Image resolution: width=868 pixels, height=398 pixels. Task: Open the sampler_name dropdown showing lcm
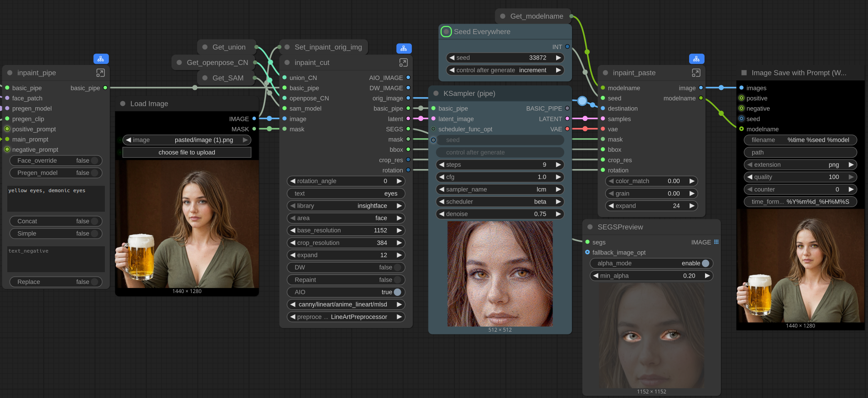[499, 189]
